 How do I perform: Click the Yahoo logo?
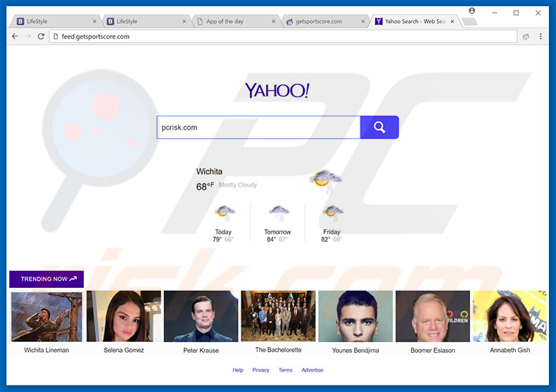coord(277,90)
